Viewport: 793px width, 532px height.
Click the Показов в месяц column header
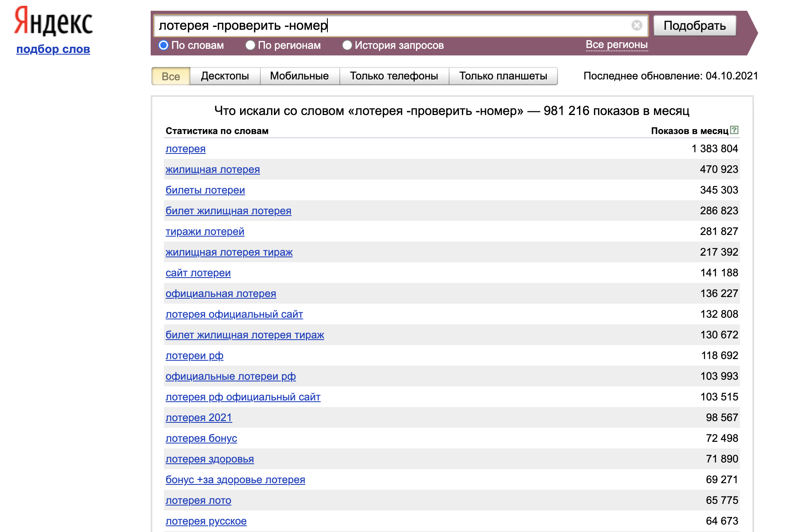point(690,131)
